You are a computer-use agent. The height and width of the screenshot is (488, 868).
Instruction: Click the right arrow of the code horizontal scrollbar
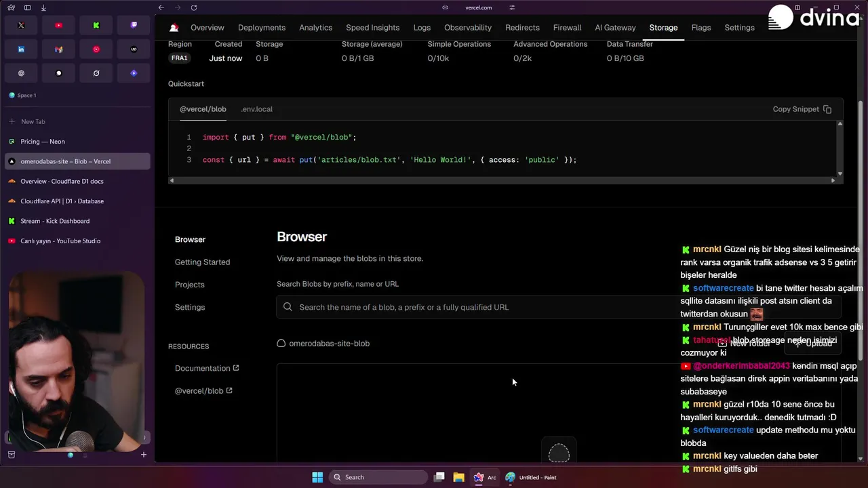[833, 180]
